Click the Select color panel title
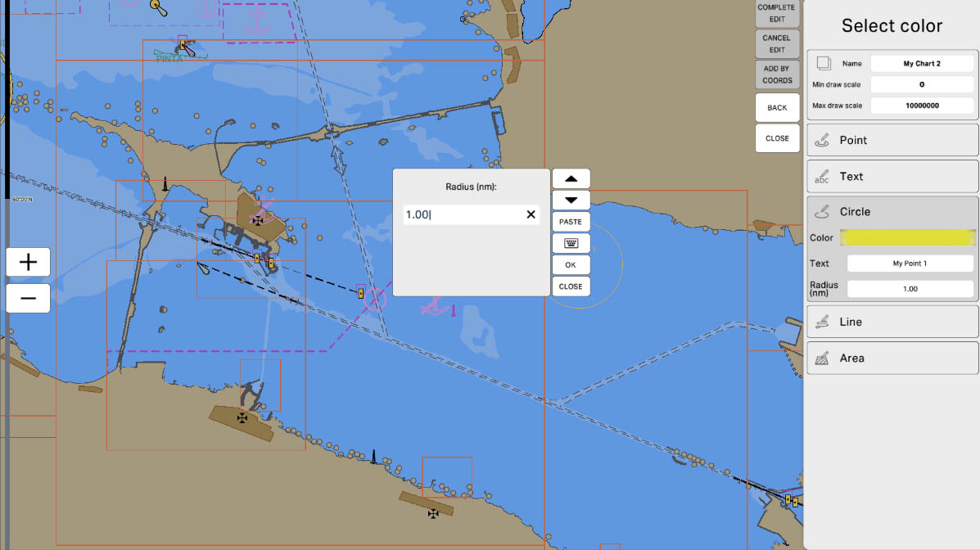Screen dimensions: 980x550 pyautogui.click(x=892, y=25)
